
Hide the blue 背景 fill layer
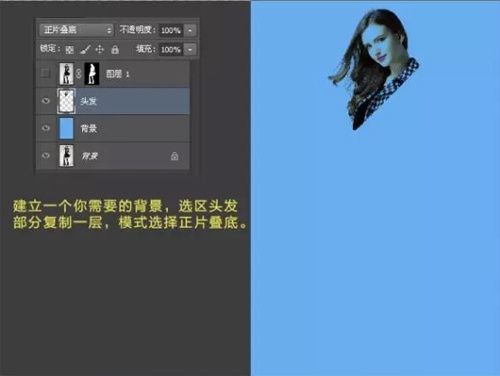pos(46,128)
